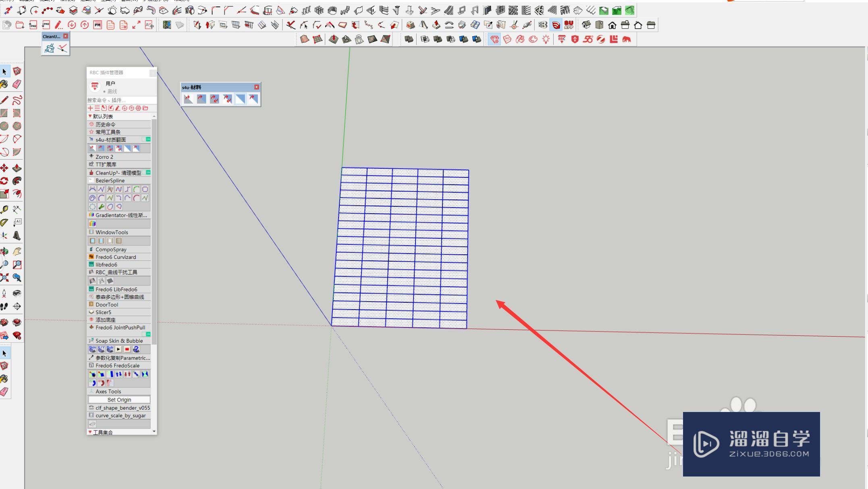
Task: Click the 搜索命令、插件 search field
Action: (122, 100)
